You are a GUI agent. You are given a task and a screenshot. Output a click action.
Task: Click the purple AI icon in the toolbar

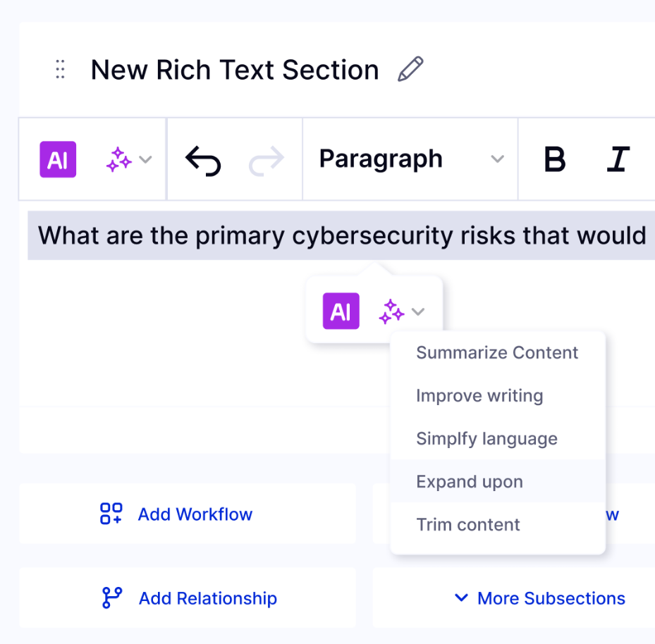57,159
